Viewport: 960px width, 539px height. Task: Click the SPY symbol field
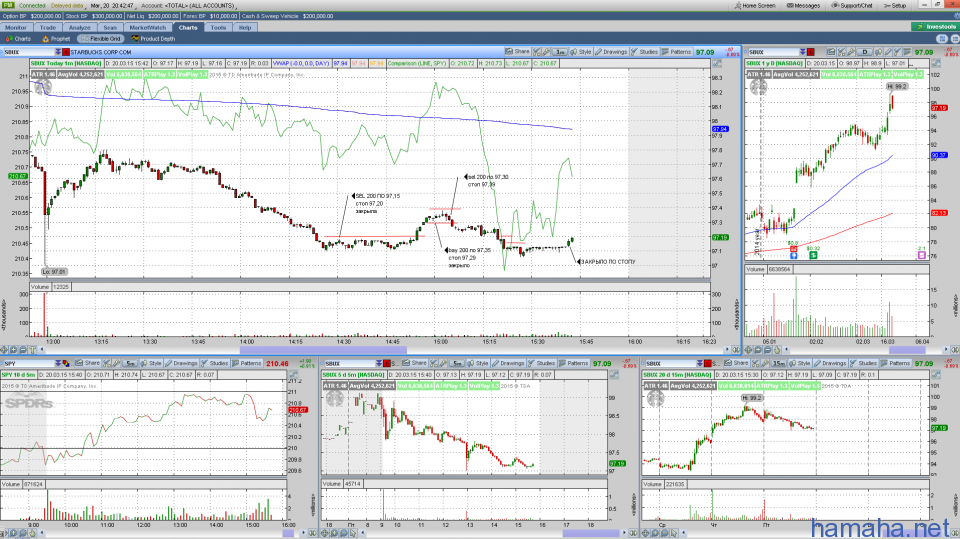coord(28,363)
